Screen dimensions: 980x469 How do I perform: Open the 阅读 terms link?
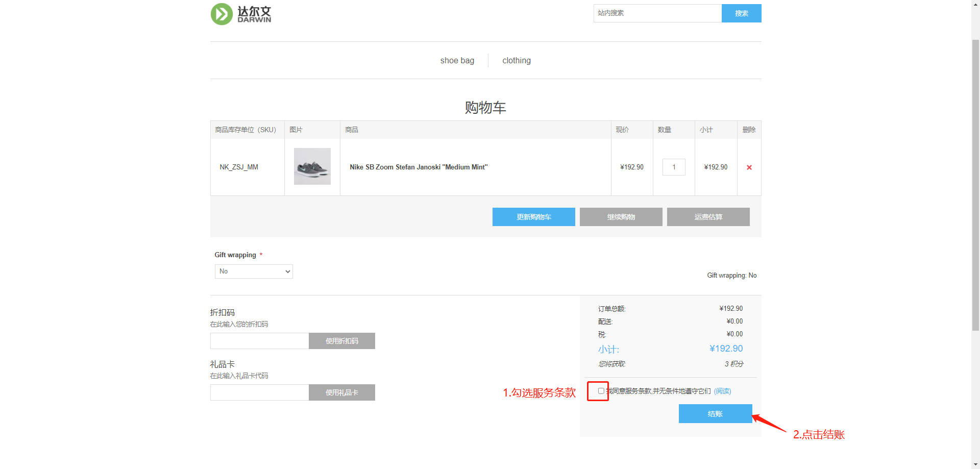tap(722, 391)
